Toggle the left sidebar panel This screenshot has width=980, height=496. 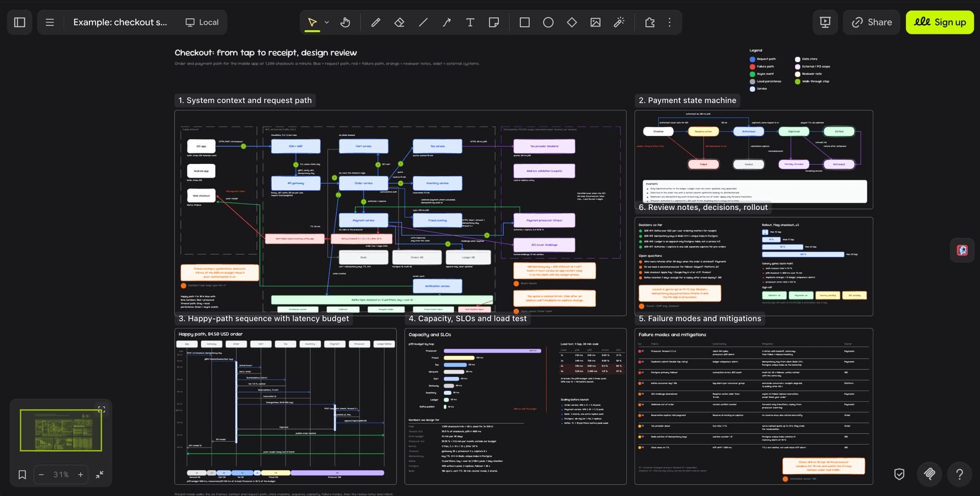[19, 22]
